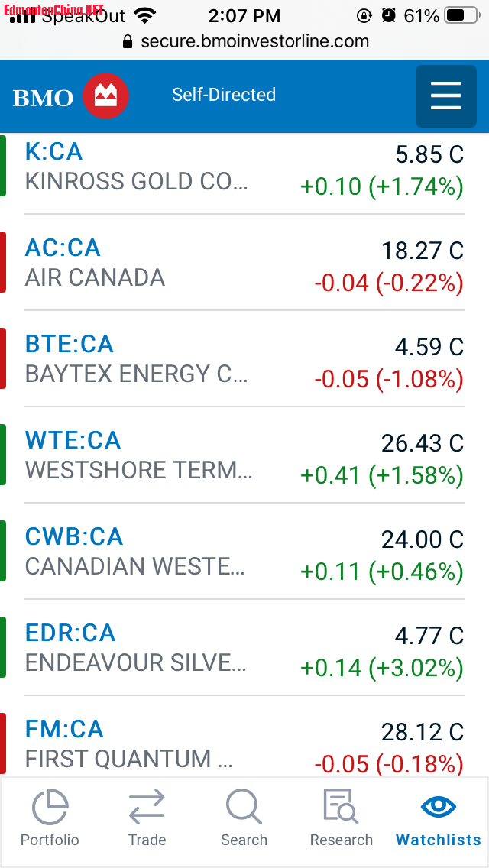Tap the Trade arrows icon
The height and width of the screenshot is (868, 489).
coord(147,807)
